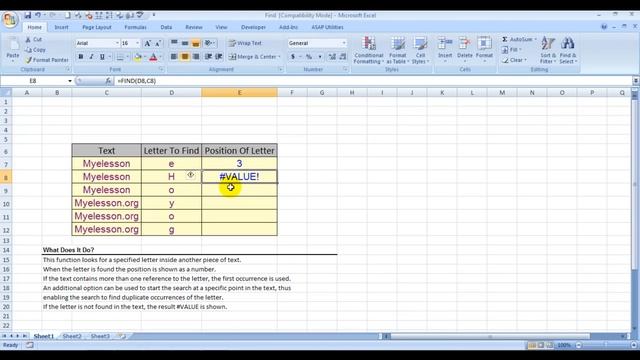This screenshot has width=640, height=360.
Task: Apply Percent Style format
Action: [x=309, y=57]
